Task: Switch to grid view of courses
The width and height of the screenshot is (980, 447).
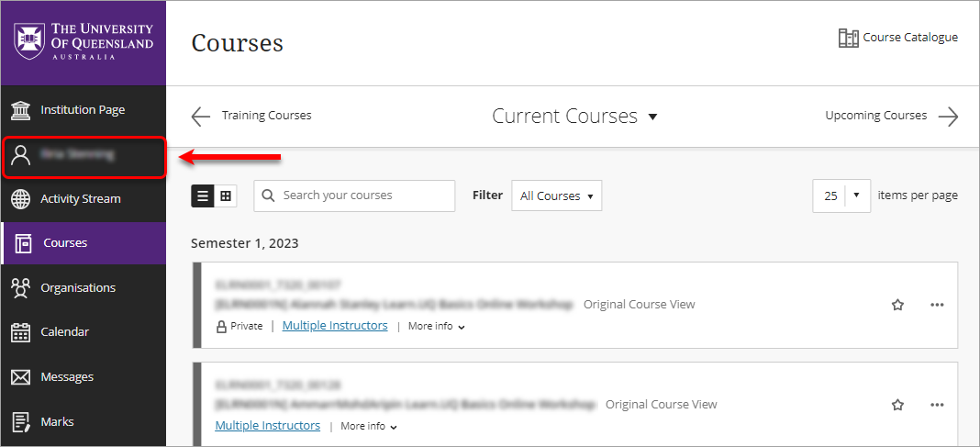Action: (x=226, y=196)
